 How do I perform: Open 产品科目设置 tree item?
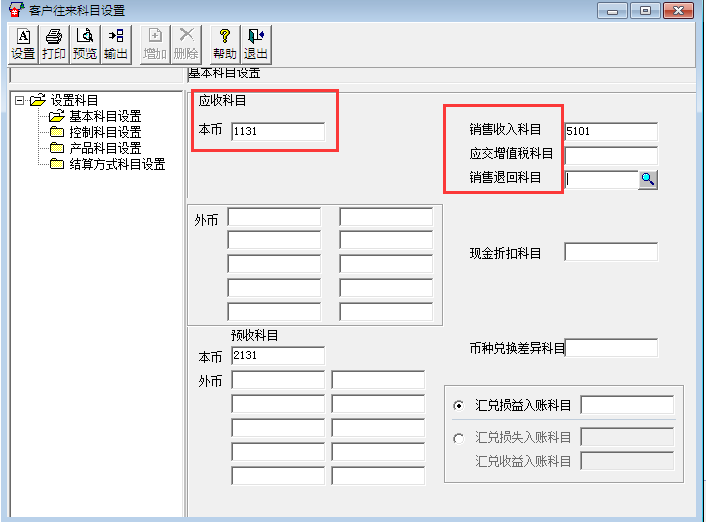tap(104, 148)
